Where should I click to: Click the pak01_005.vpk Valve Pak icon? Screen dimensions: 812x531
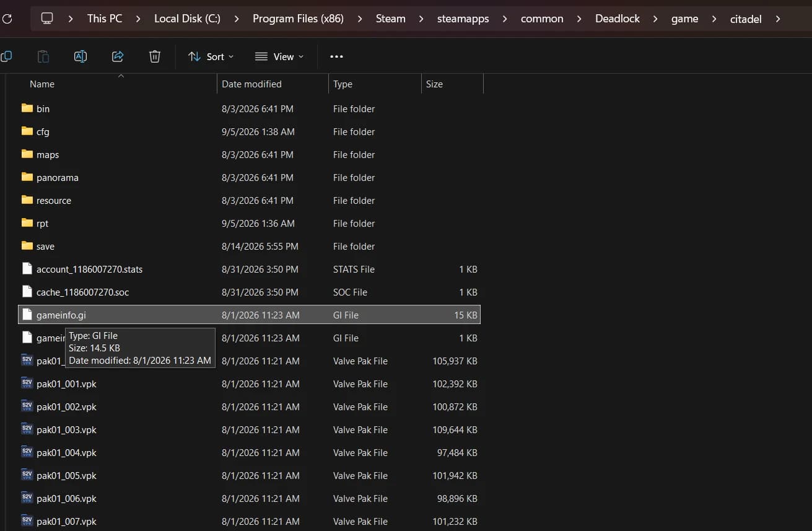tap(27, 475)
